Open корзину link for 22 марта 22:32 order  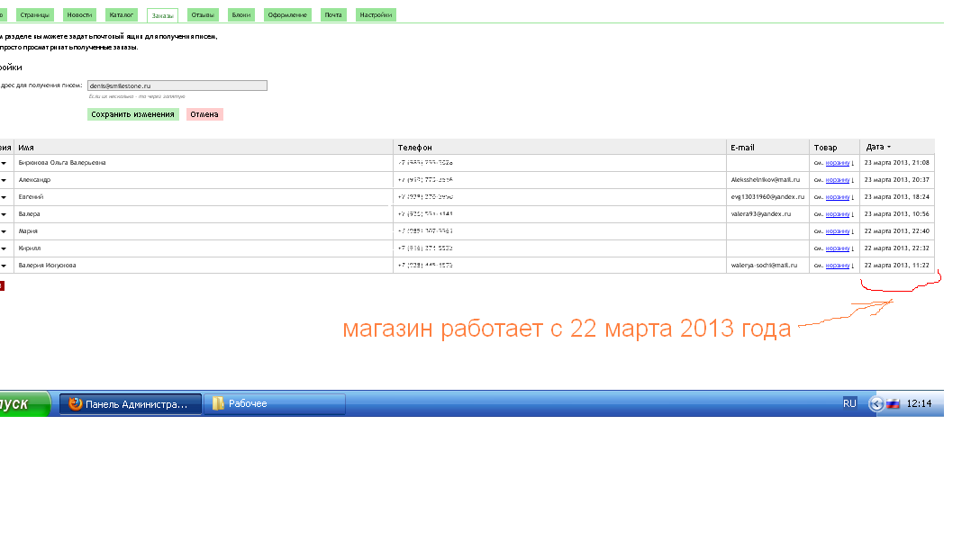pyautogui.click(x=838, y=248)
